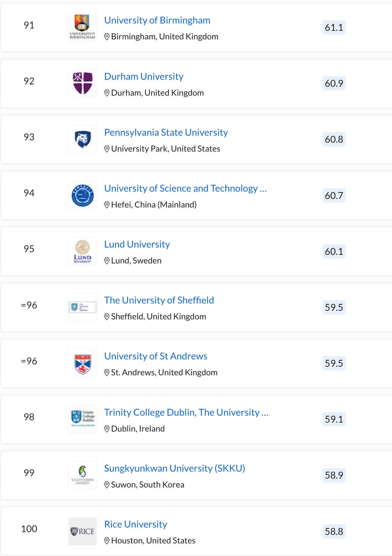The image size is (392, 556).
Task: Visit the Pennsylvania State University link
Action: (x=166, y=132)
